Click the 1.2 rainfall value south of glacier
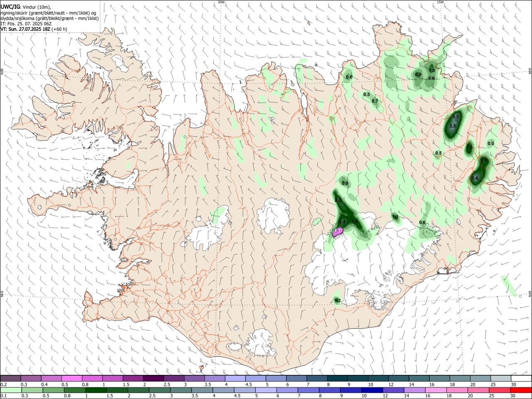Screen dimensions: 532x399 337,300
